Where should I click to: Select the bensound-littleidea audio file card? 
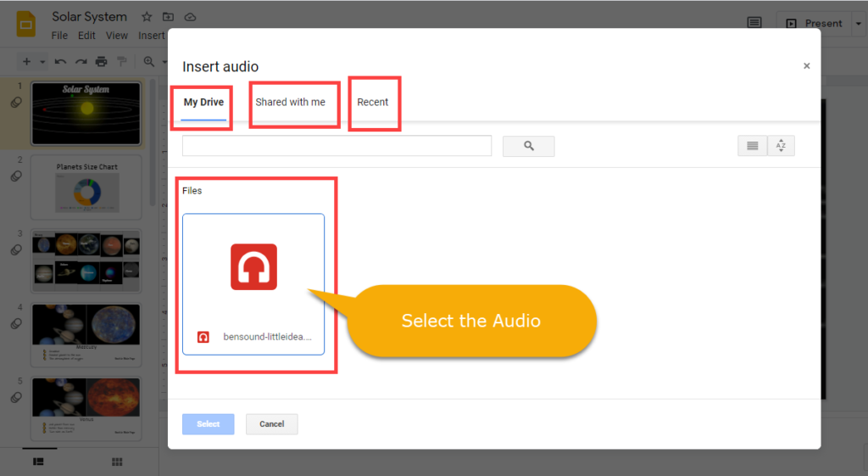(253, 283)
